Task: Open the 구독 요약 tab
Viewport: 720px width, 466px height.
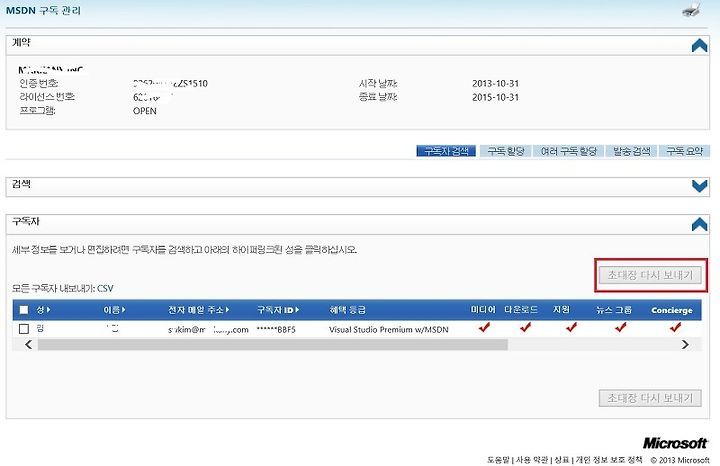Action: coord(684,151)
